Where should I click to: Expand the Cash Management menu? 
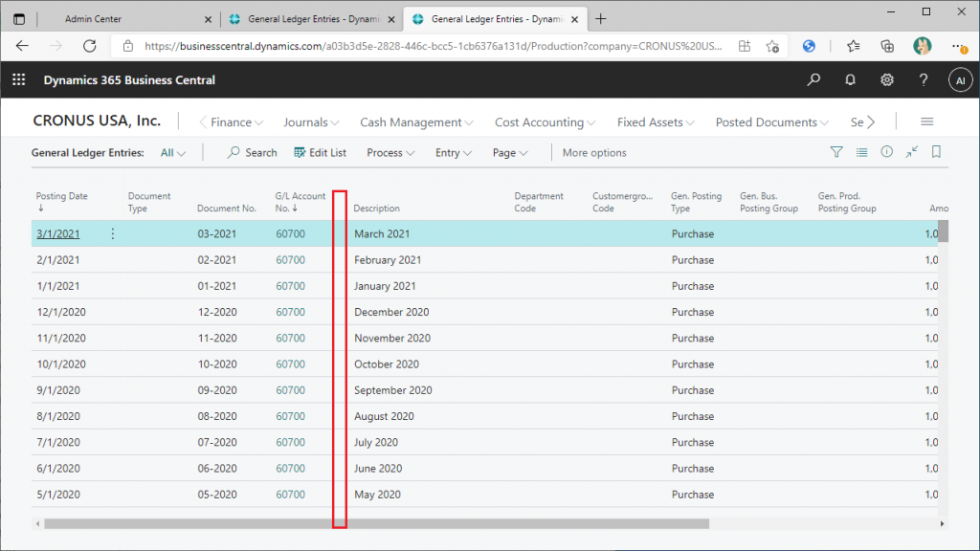coord(416,122)
